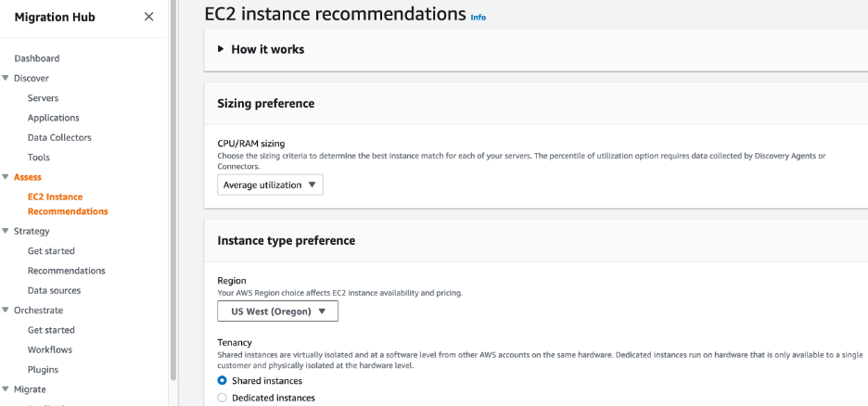Open the Dashboard page

point(37,58)
